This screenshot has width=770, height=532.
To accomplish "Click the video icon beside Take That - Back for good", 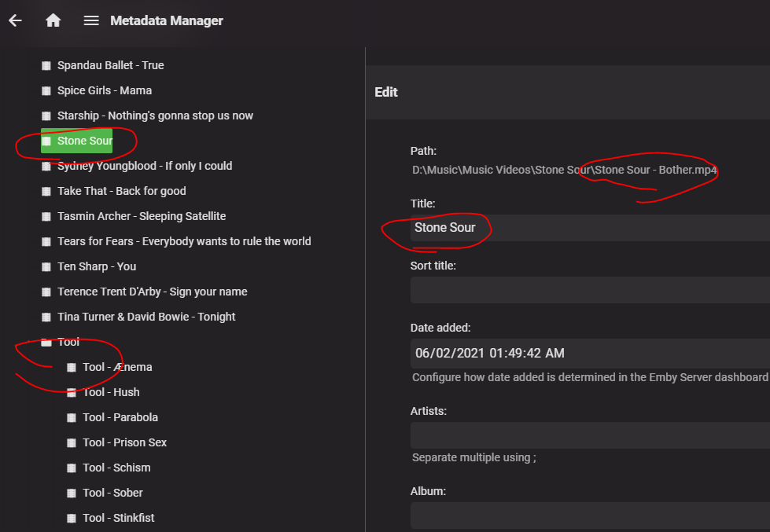I will click(x=46, y=191).
